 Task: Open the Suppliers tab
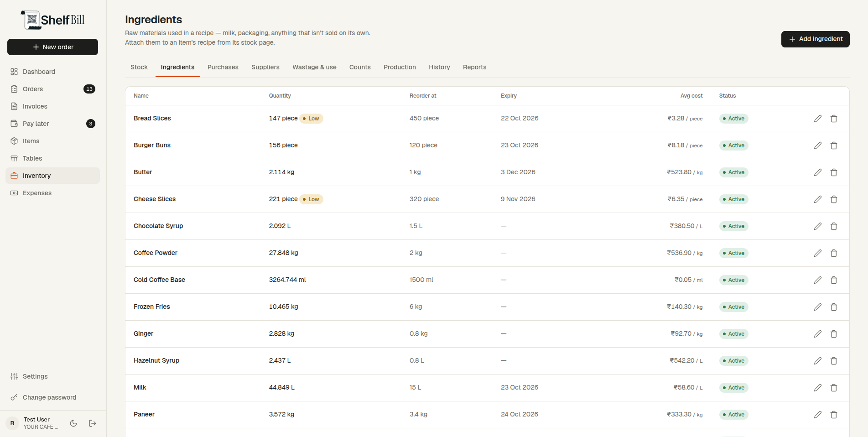pyautogui.click(x=265, y=67)
